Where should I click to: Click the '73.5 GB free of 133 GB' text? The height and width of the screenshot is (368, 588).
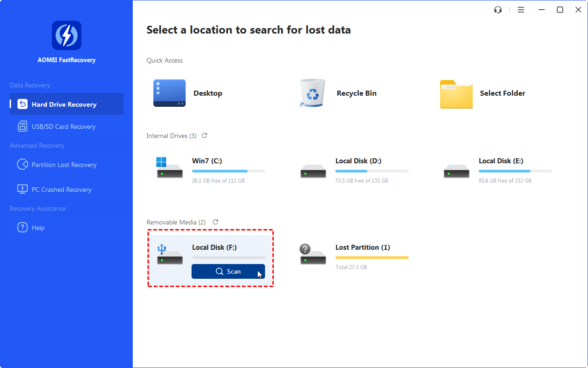pos(362,181)
